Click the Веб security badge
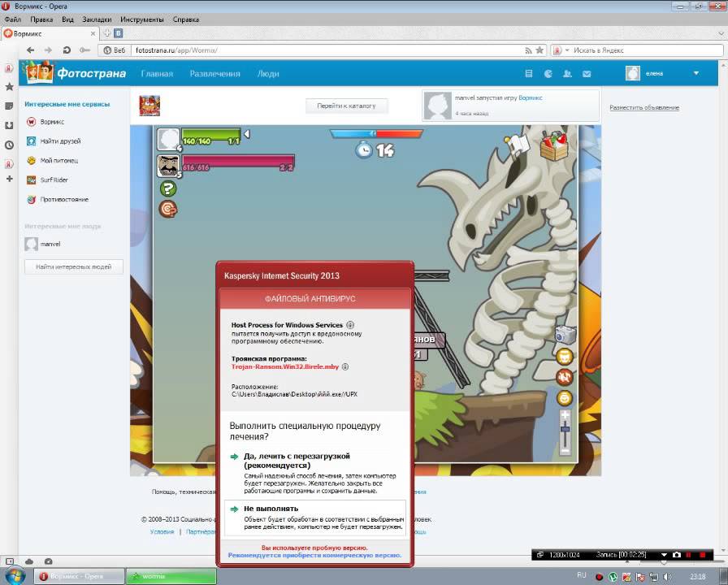This screenshot has width=728, height=585. (x=115, y=50)
